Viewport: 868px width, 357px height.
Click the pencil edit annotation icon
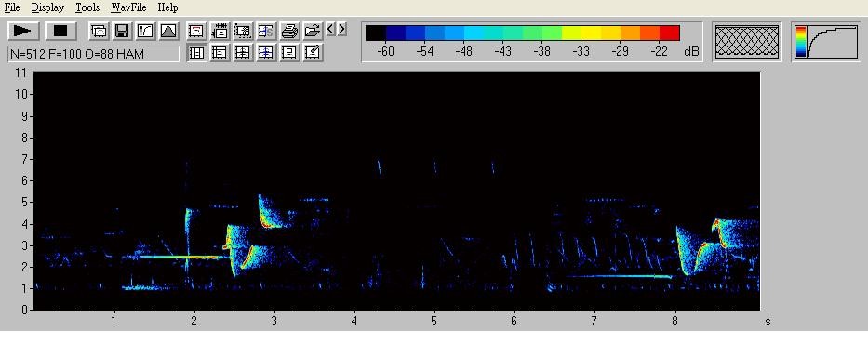(x=313, y=53)
